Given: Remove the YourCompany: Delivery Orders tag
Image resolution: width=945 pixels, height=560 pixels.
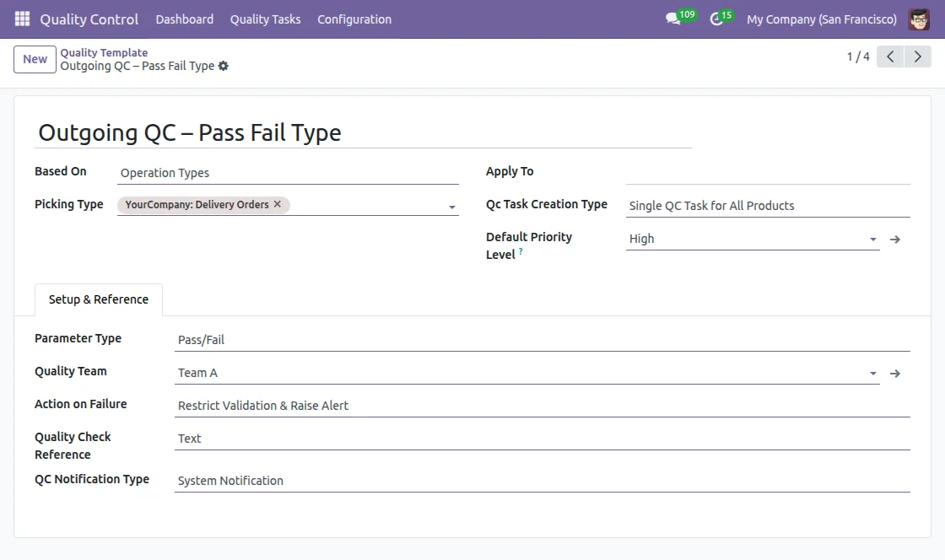Looking at the screenshot, I should pyautogui.click(x=276, y=203).
